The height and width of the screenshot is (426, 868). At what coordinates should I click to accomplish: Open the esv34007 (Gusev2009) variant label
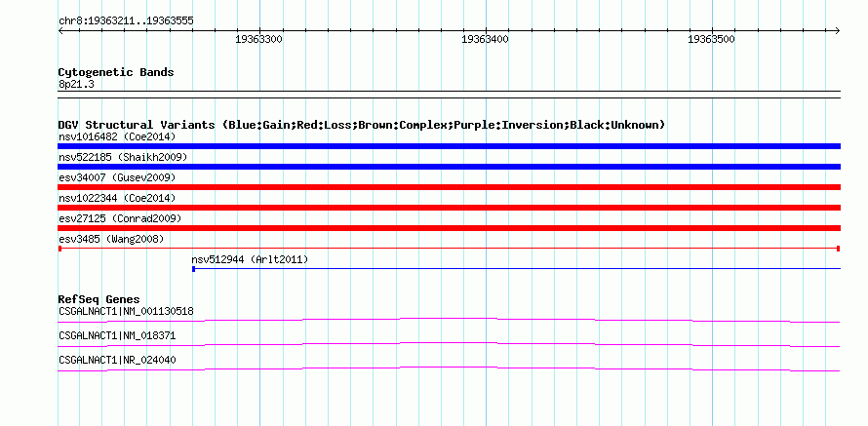117,177
